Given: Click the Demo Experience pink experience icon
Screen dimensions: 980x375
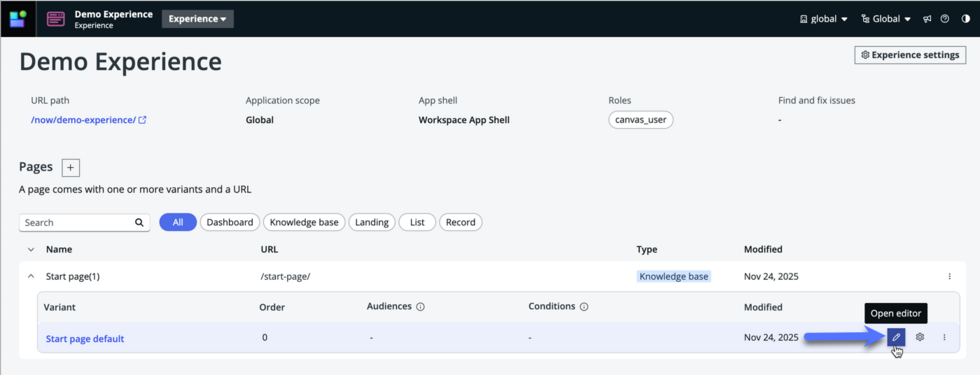Looking at the screenshot, I should point(56,19).
